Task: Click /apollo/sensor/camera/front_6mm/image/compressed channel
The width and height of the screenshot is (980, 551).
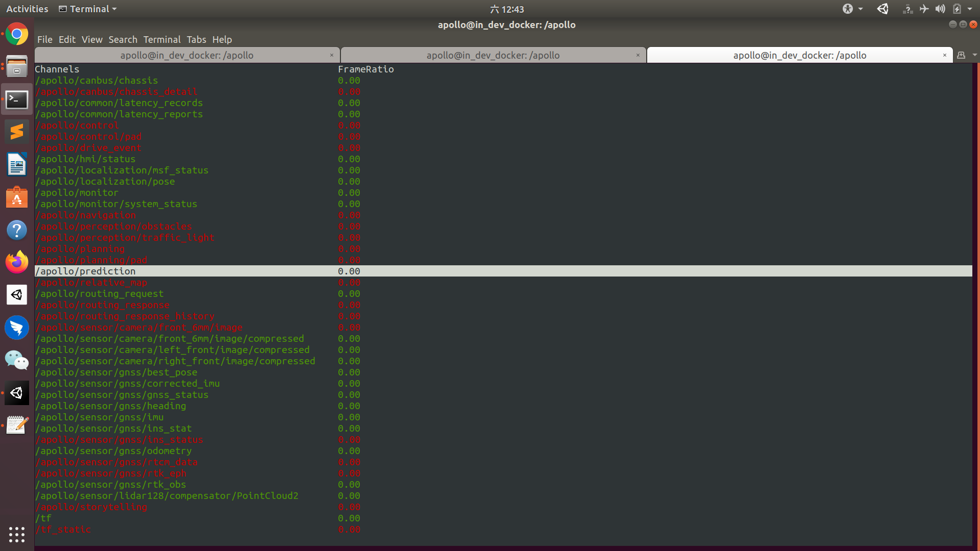Action: 169,338
